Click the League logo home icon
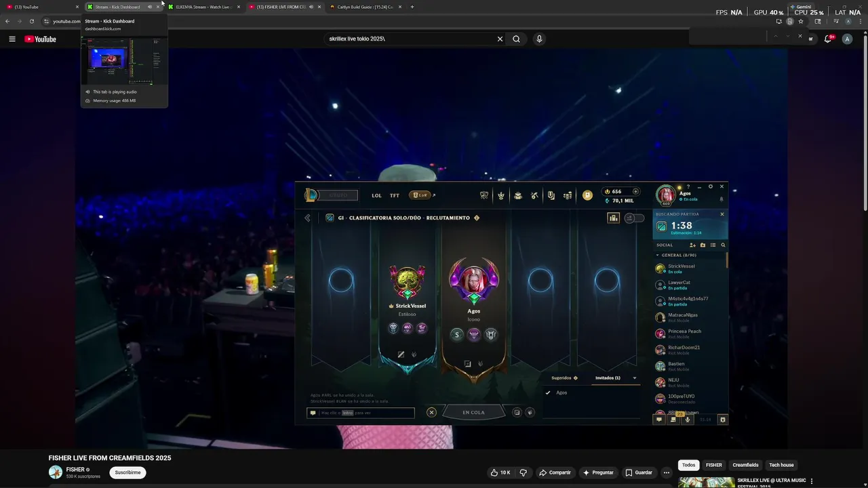 point(311,195)
